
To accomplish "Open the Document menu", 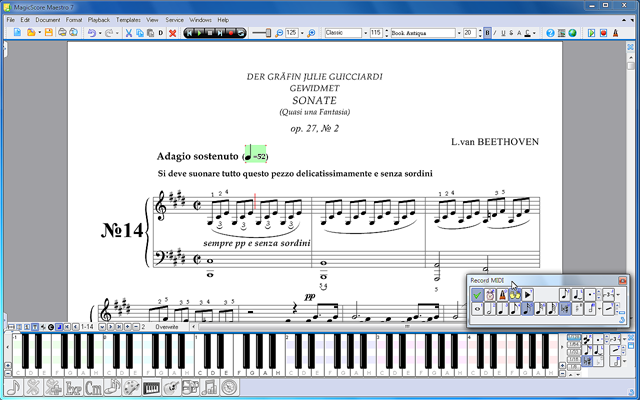I will point(48,20).
